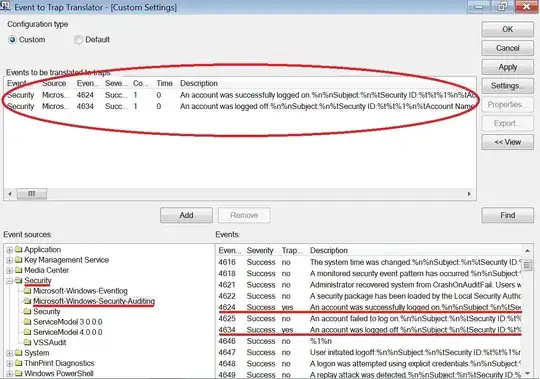540x379 pixels.
Task: Click the Event to Trap Translator title icon
Action: tap(6, 6)
